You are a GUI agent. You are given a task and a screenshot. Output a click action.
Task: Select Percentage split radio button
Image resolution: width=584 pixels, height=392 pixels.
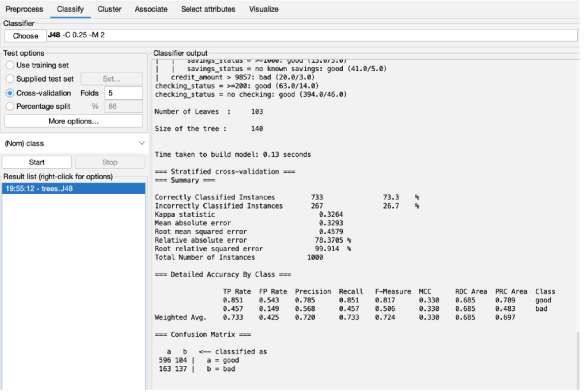tap(10, 106)
